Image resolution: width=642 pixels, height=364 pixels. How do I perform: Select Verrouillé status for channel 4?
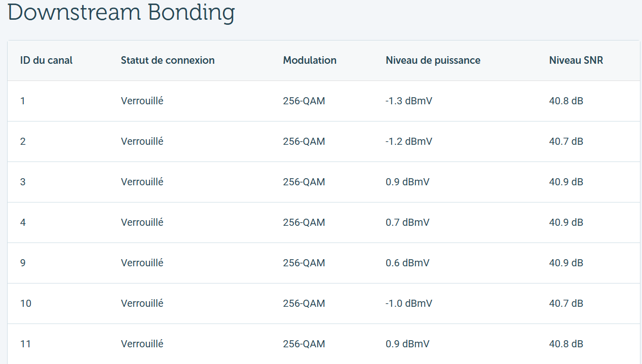point(142,222)
